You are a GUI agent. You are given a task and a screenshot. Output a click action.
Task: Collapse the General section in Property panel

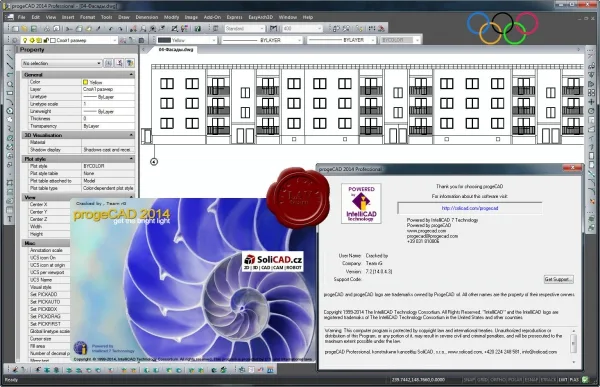pos(131,75)
